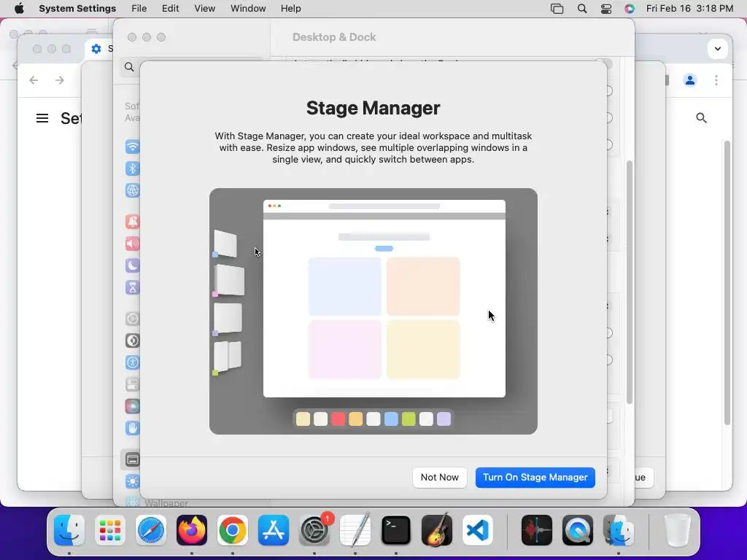Open System Settings app menu
Viewport: 747px width, 560px height.
77,9
